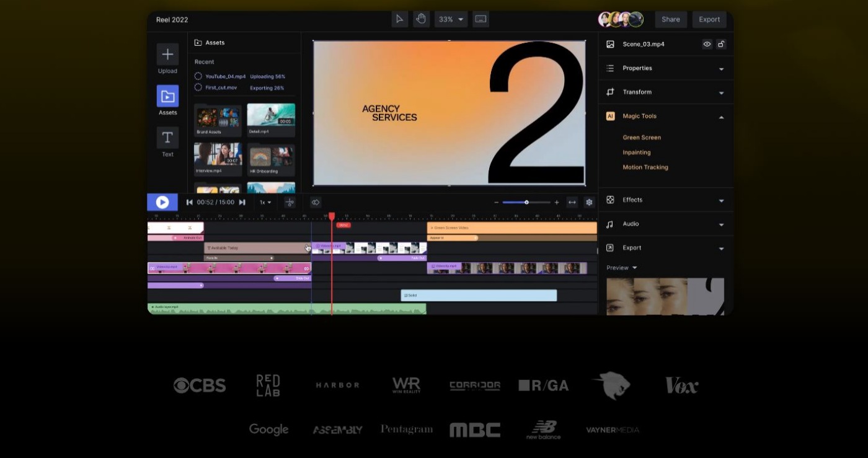Click the fit timeline width icon
The image size is (868, 458).
coord(572,202)
